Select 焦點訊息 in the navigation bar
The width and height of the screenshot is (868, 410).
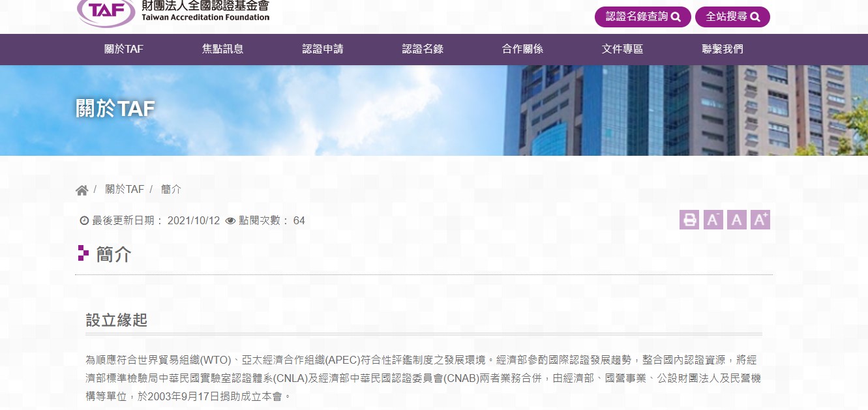222,49
